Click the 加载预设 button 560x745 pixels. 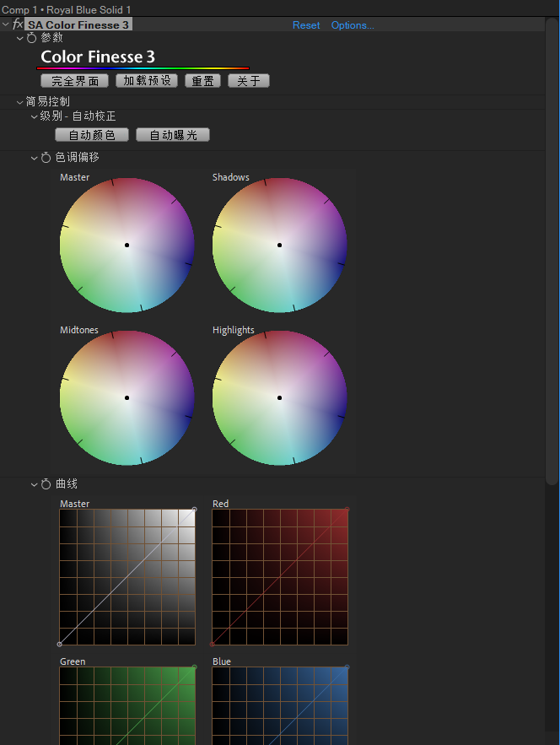(147, 81)
